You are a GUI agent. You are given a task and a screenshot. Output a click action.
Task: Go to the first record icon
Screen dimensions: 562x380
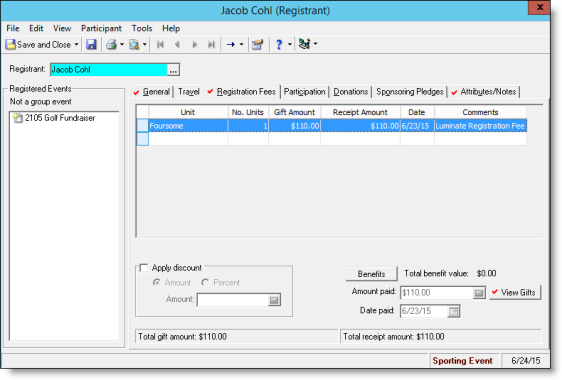pos(160,44)
